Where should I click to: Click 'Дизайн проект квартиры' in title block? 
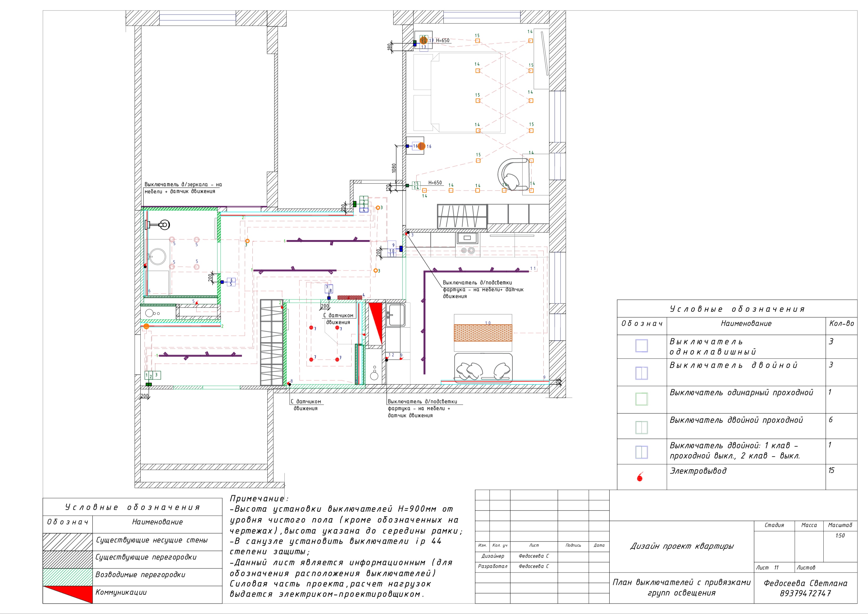click(x=682, y=546)
